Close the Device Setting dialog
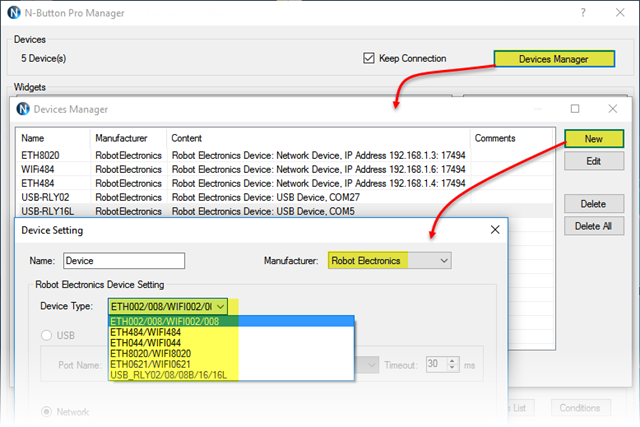The width and height of the screenshot is (640, 427). coord(495,230)
